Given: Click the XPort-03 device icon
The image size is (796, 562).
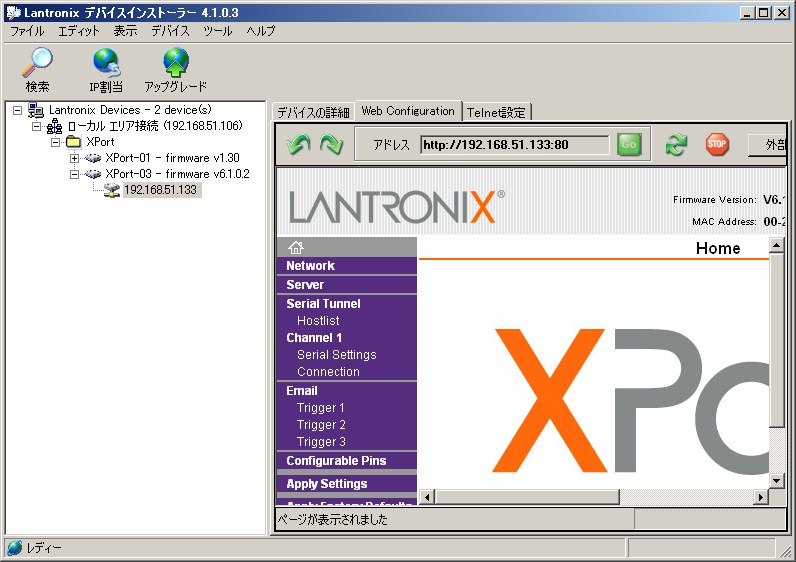Looking at the screenshot, I should 93,174.
